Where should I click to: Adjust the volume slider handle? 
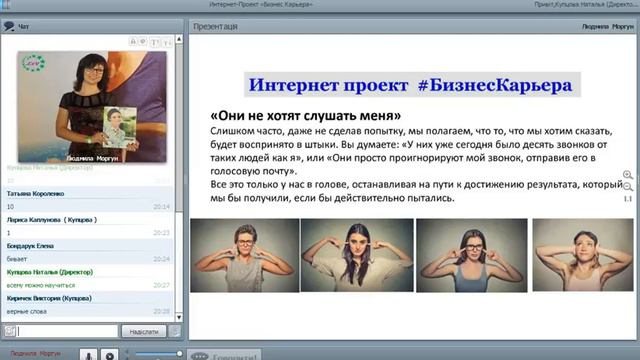click(179, 354)
